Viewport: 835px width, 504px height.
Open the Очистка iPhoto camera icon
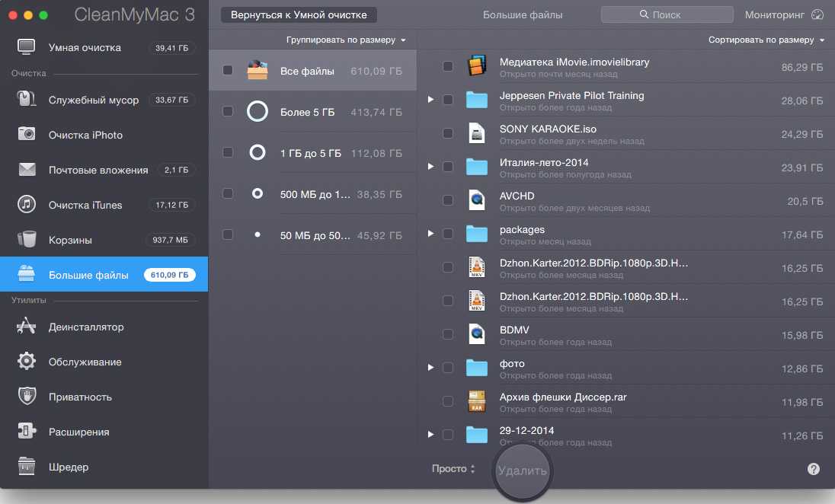point(27,134)
